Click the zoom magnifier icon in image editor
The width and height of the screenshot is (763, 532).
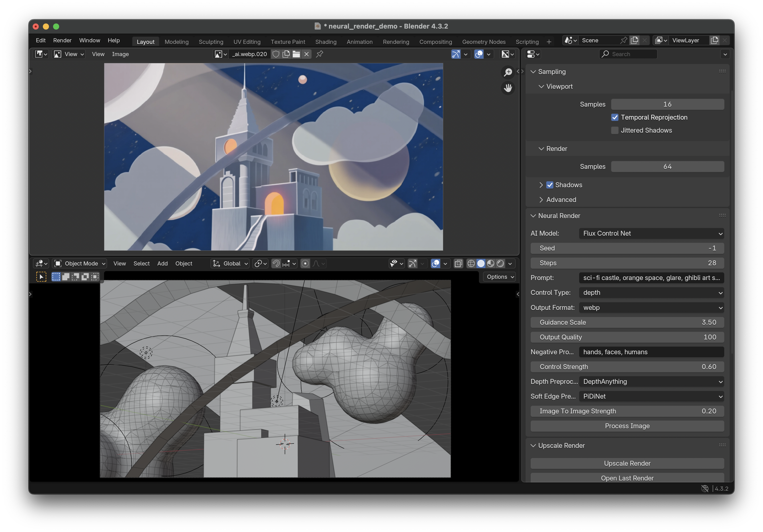tap(508, 72)
